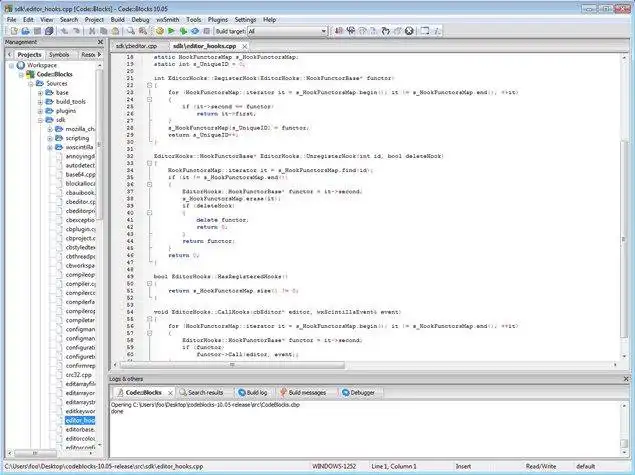The image size is (635, 475).
Task: Expand the build_tools folder
Action: tap(39, 101)
